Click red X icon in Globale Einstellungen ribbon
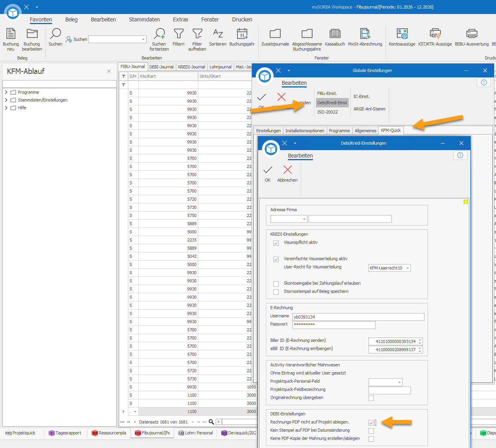This screenshot has width=496, height=448. click(x=281, y=97)
